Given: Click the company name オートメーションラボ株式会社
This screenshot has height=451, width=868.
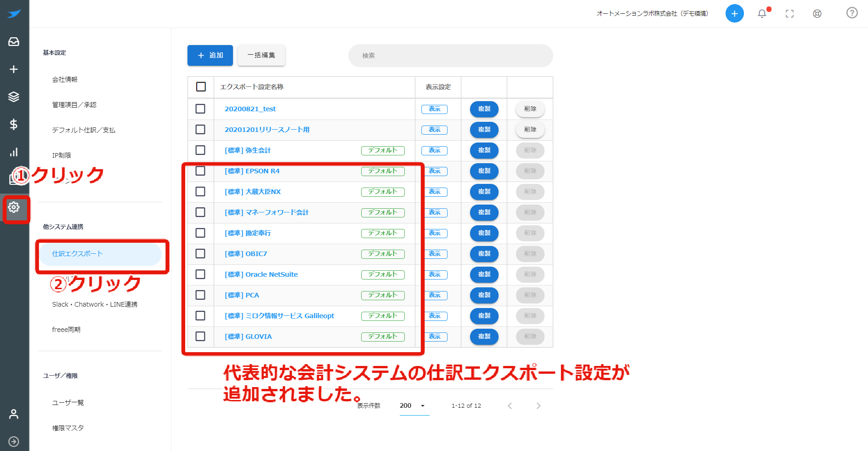Looking at the screenshot, I should tap(652, 13).
